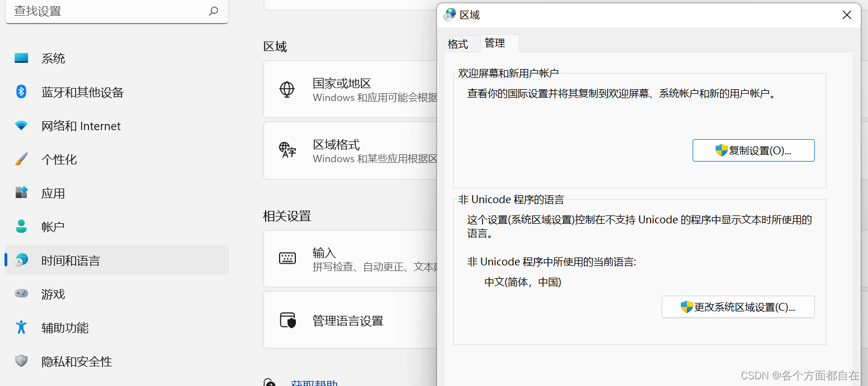Open 应用 settings category
This screenshot has width=868, height=386.
117,193
